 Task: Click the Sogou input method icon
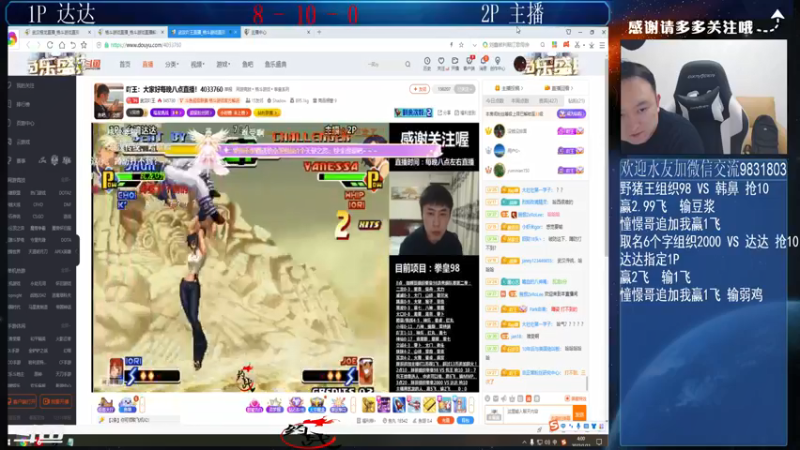click(553, 425)
